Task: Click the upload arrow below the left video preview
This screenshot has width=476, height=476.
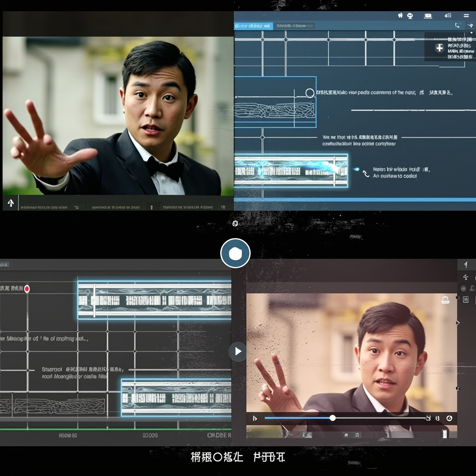Action: (x=10, y=203)
